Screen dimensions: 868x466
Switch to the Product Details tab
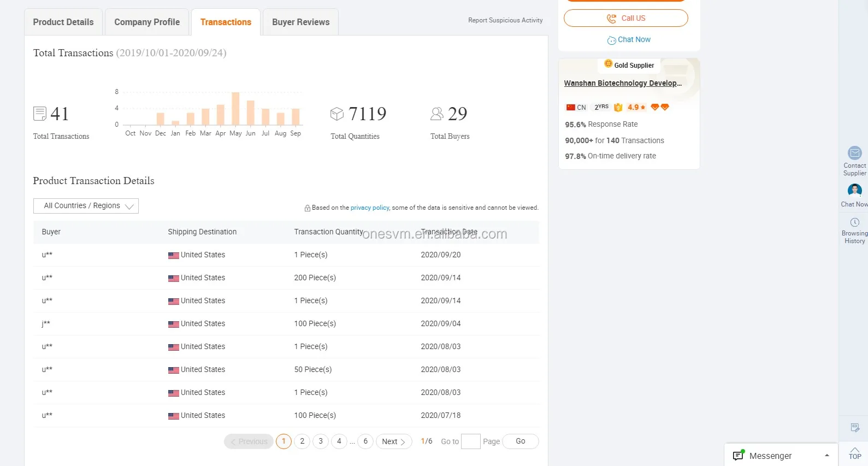point(63,22)
